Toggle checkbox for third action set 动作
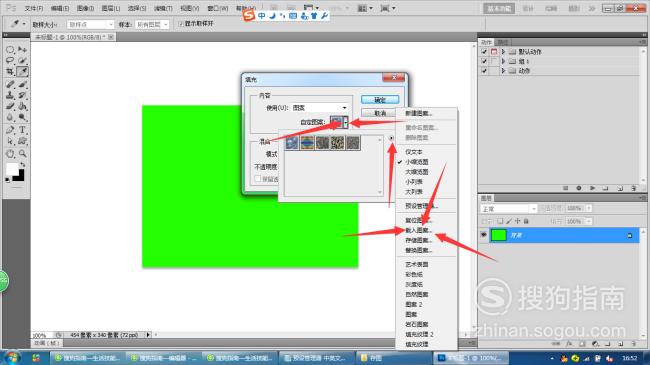 coord(484,71)
